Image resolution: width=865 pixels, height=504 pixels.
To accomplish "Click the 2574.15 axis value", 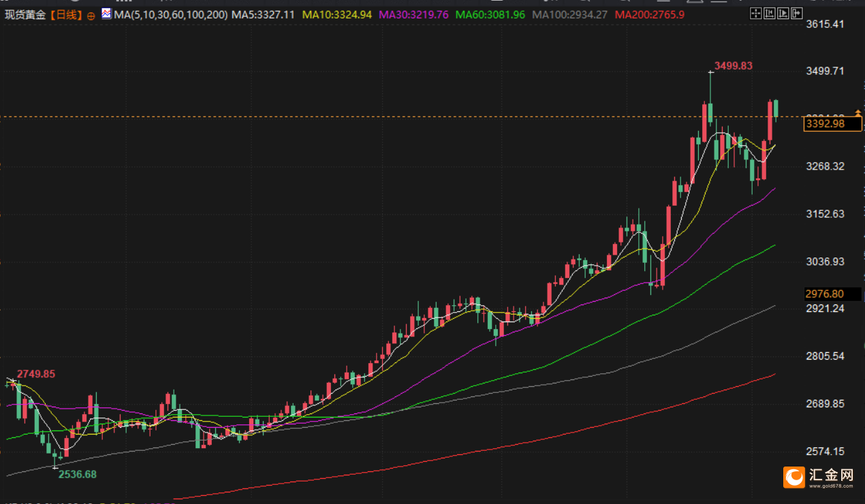I will pyautogui.click(x=824, y=452).
